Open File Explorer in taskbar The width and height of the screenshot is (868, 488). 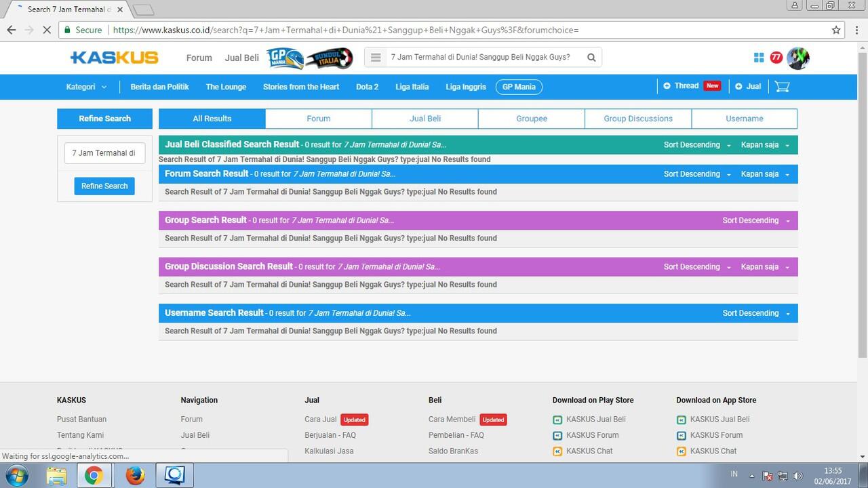pyautogui.click(x=56, y=476)
